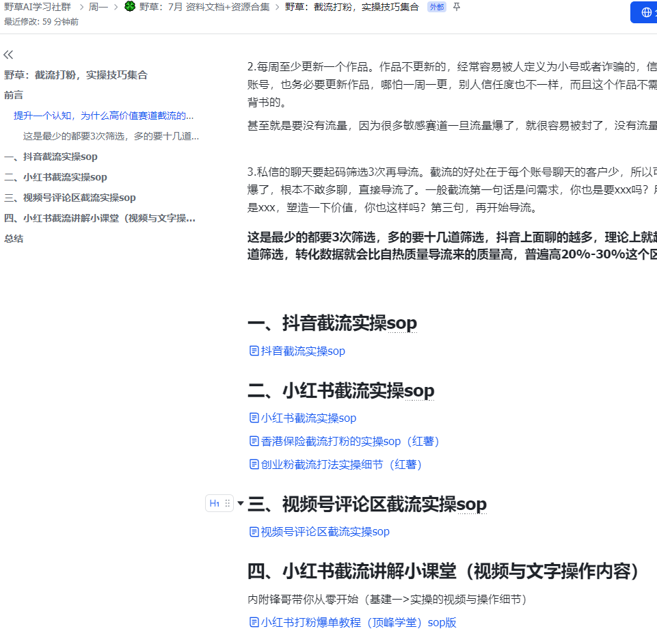Screen dimensions: 657x644
Task: Open breadcrumb 周一
Action: 98,7
